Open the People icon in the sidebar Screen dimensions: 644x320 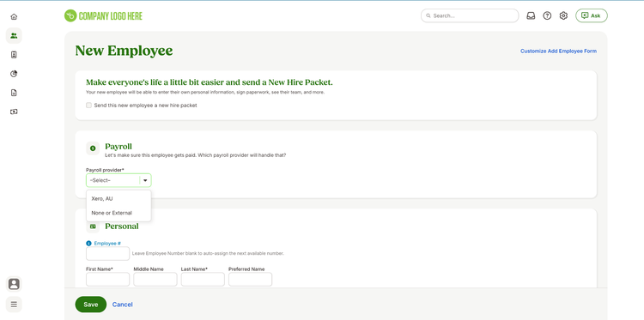click(x=14, y=36)
